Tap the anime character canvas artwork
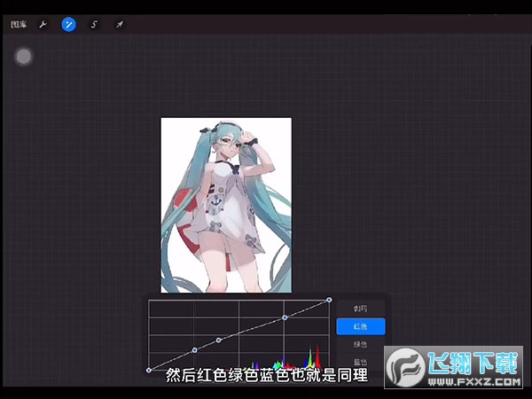Viewport: 532px width, 399px height. pos(226,206)
